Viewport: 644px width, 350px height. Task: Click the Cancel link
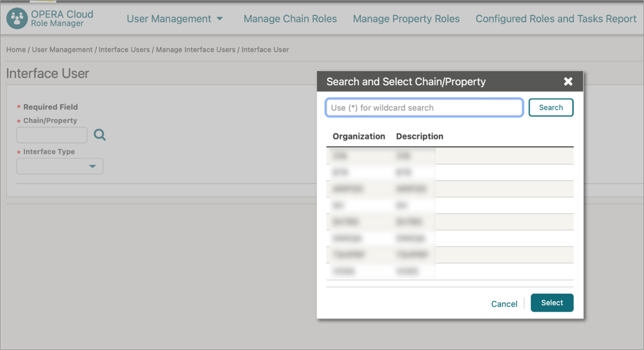504,304
